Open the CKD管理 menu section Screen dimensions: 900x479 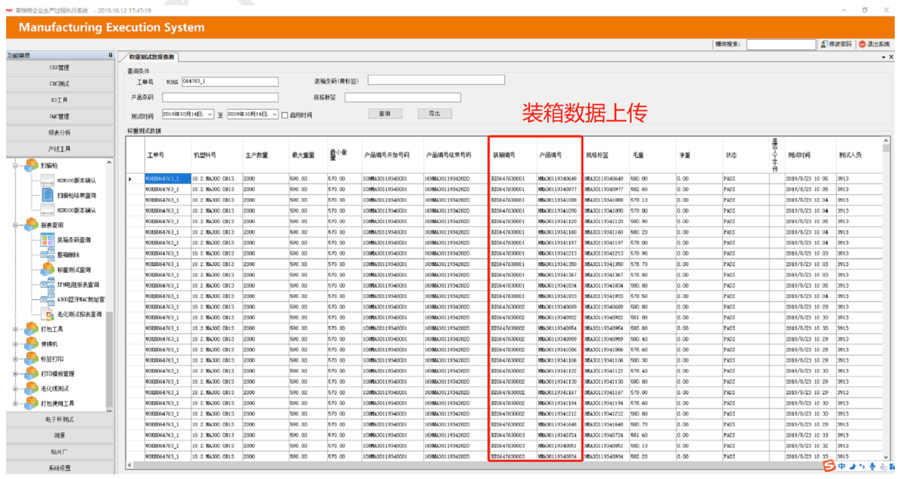[x=60, y=68]
